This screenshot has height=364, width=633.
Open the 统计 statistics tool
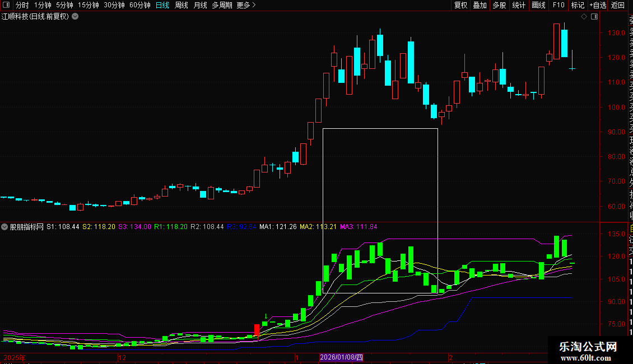[x=519, y=5]
